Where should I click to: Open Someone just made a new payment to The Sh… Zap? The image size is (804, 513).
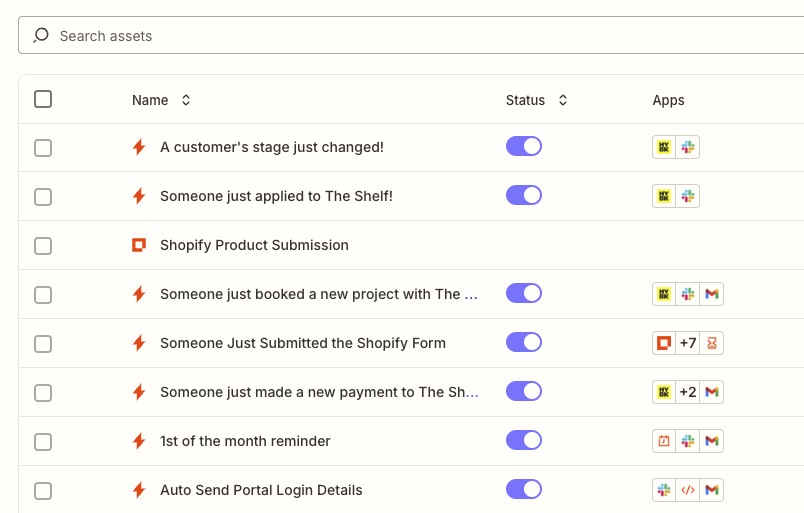319,392
